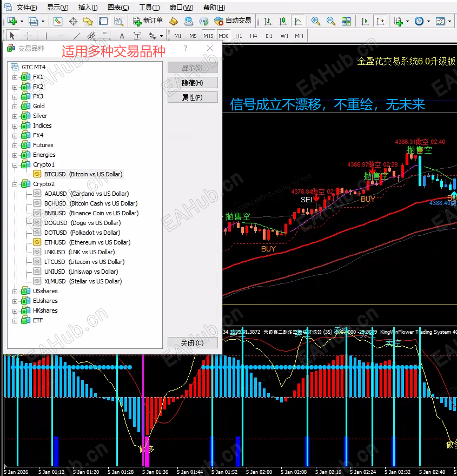Open the arrows tool dropdown arrow
457x476 pixels.
point(161,36)
